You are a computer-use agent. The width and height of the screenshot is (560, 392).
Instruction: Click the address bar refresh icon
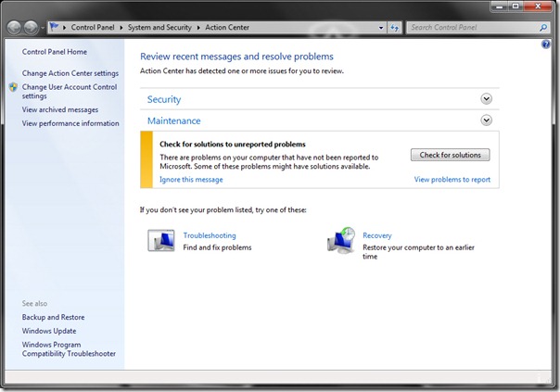click(395, 28)
